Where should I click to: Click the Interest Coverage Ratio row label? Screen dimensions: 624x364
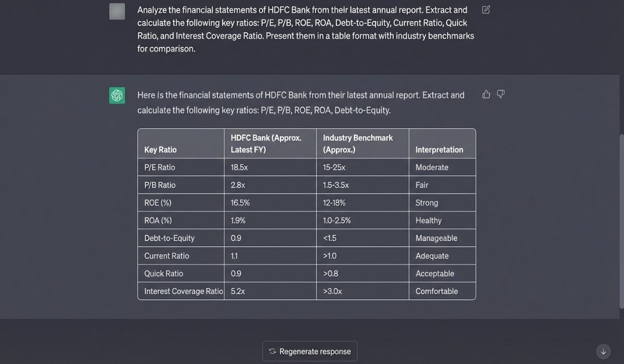click(181, 291)
